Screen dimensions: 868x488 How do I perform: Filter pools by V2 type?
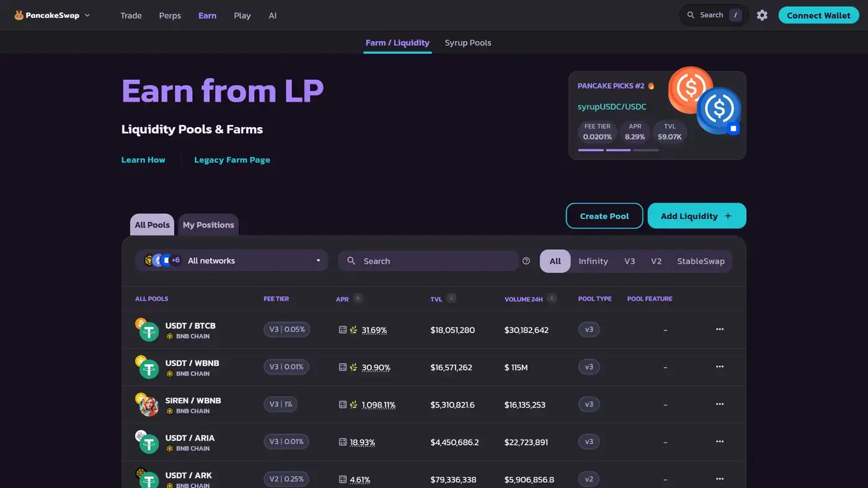click(x=656, y=261)
